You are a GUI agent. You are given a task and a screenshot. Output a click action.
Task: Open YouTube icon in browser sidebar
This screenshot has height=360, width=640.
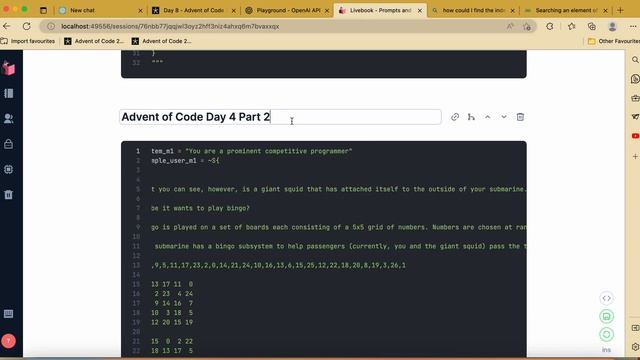(x=635, y=136)
